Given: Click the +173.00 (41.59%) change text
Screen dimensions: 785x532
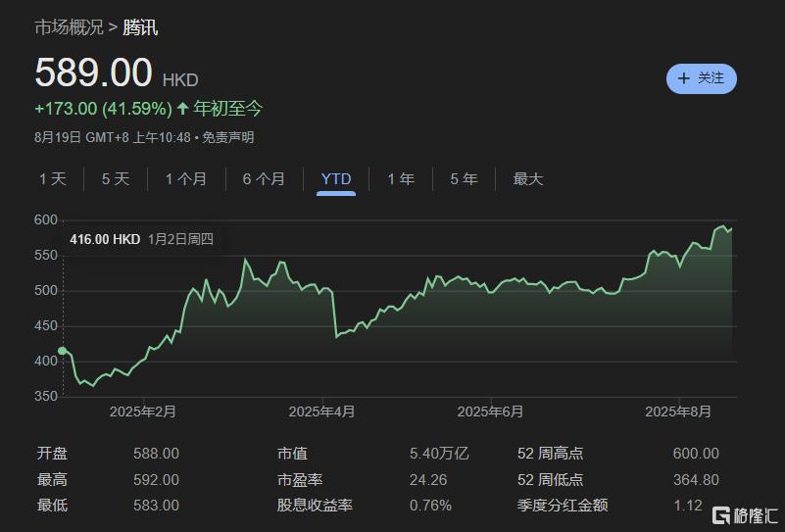Looking at the screenshot, I should coord(103,108).
